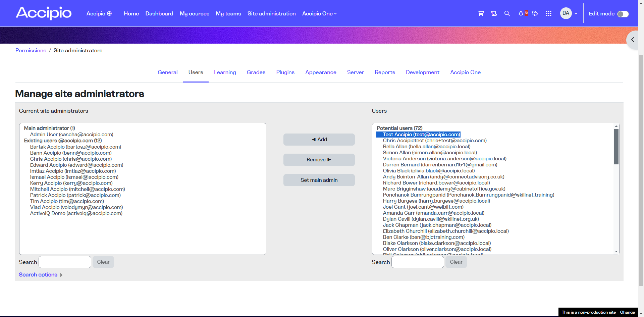Select Imtiaz Accipio in administrators list
This screenshot has width=644, height=317.
[x=73, y=171]
